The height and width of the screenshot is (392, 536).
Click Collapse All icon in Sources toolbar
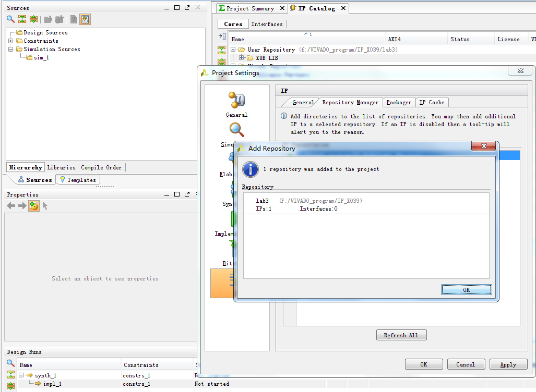coord(22,19)
